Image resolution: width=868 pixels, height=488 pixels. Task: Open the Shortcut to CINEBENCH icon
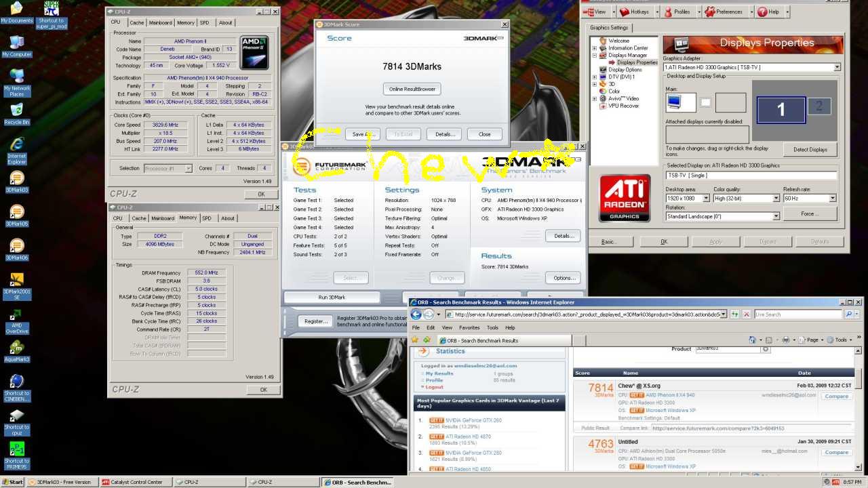coord(17,388)
